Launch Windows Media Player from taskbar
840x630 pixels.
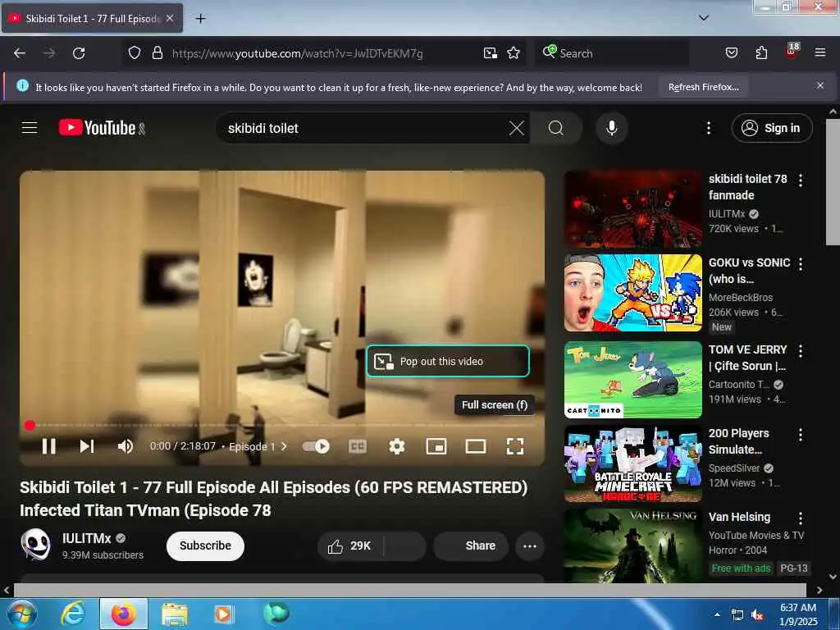223,614
